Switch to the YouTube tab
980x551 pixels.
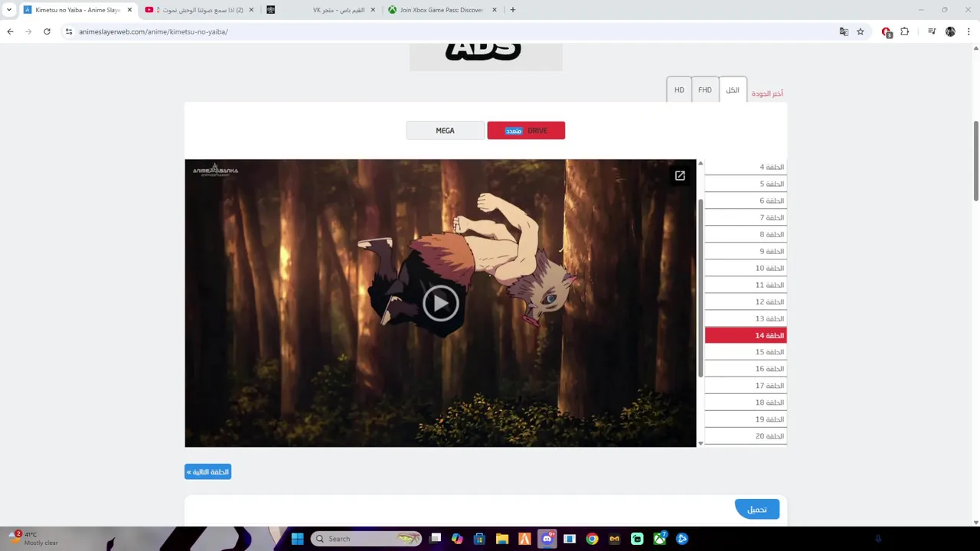[201, 10]
